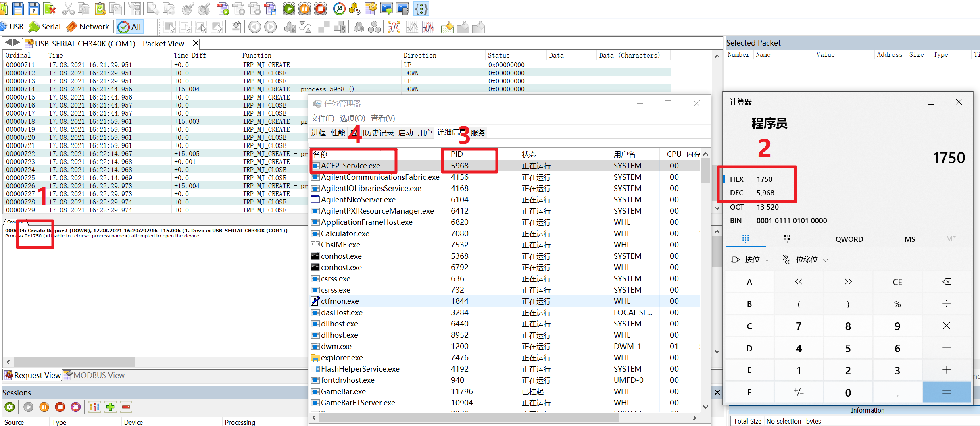The width and height of the screenshot is (980, 426).
Task: Select the Calculator.exe process row
Action: tap(505, 233)
